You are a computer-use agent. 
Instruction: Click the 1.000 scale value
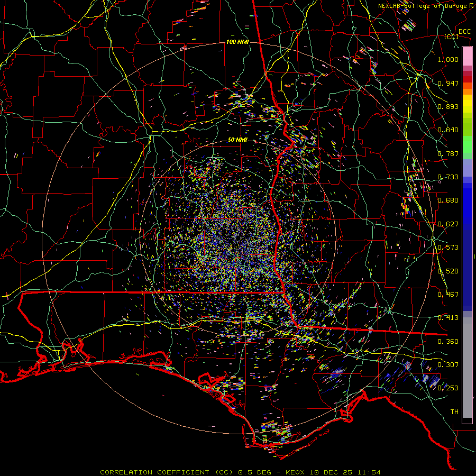pyautogui.click(x=448, y=59)
